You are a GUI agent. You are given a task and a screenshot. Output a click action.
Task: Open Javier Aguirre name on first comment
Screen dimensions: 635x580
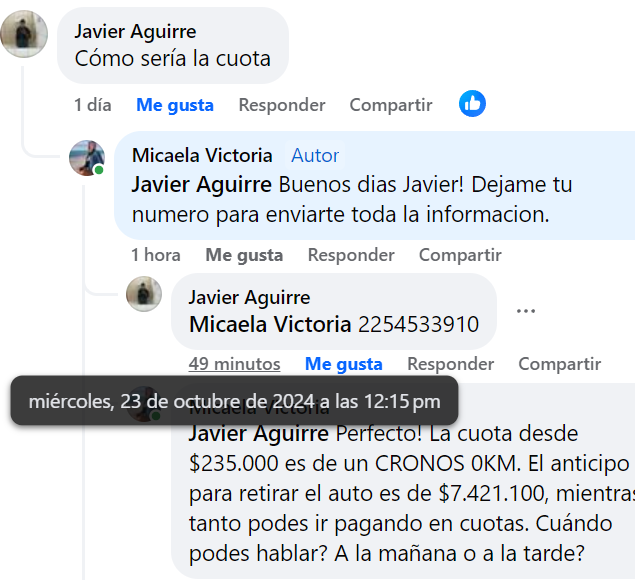click(135, 32)
